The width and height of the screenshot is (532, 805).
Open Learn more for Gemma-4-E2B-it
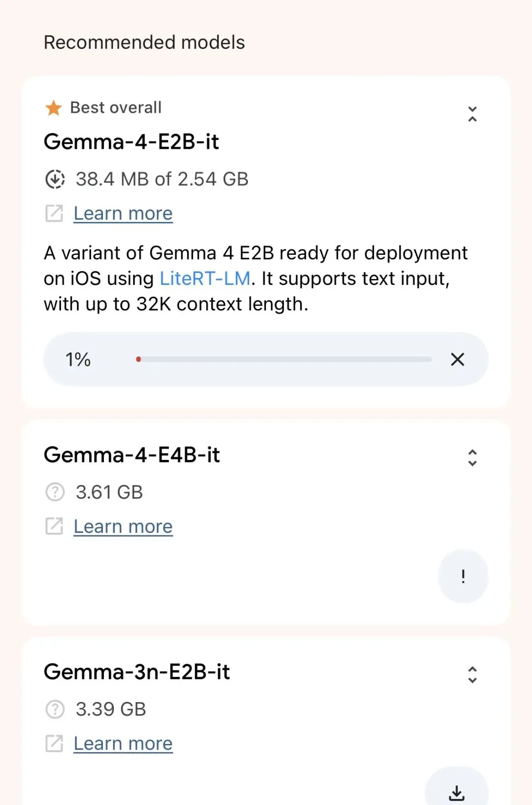coord(123,213)
